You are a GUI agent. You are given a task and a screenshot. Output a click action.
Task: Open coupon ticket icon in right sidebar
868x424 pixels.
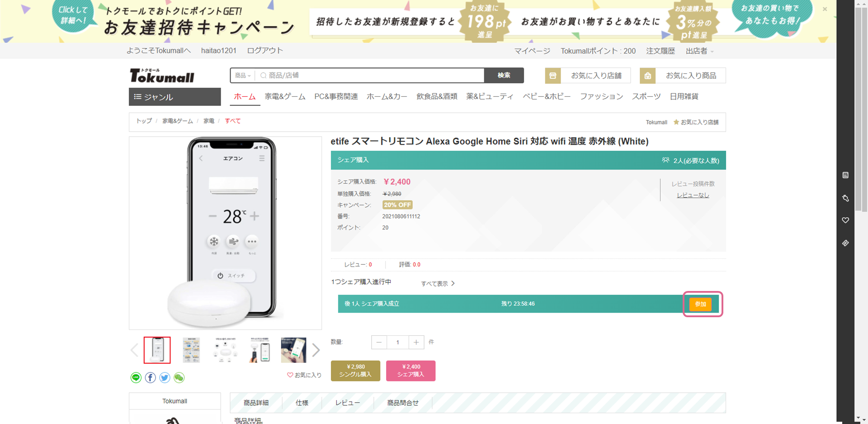[845, 243]
